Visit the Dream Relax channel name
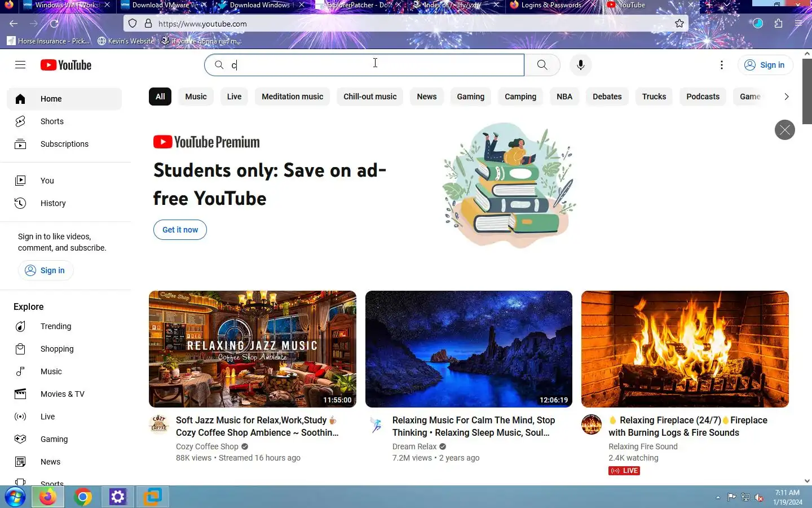 coord(414,446)
